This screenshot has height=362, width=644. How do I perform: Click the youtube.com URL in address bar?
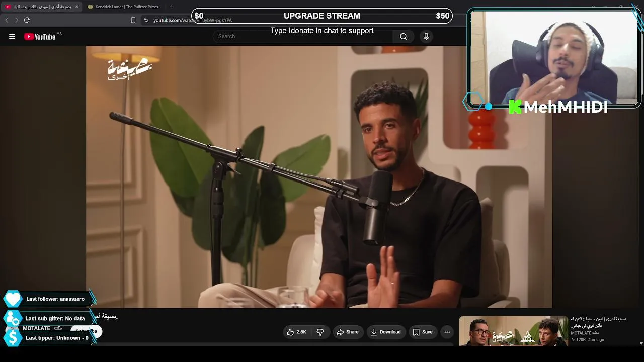(x=193, y=20)
